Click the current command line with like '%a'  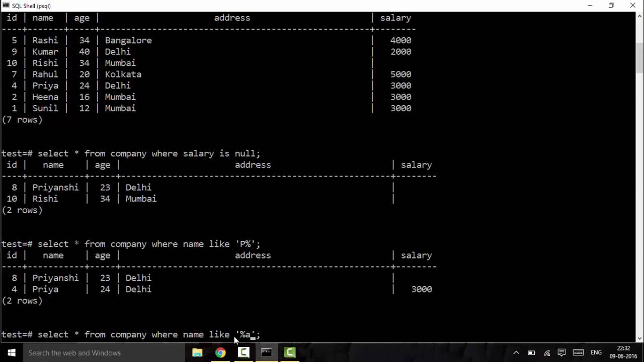pyautogui.click(x=131, y=334)
